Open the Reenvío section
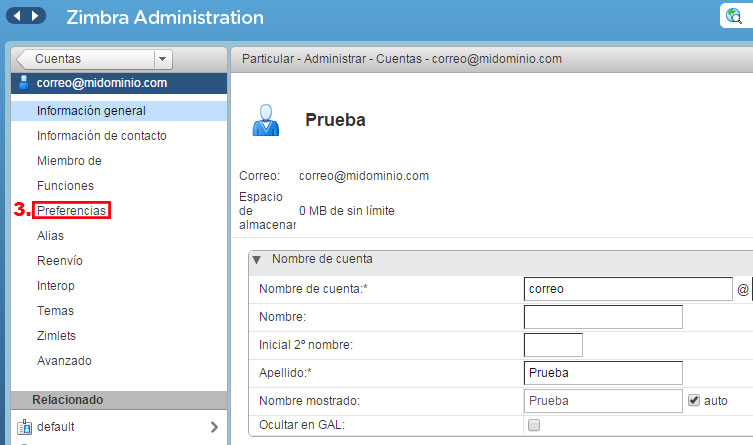Viewport: 753px width, 445px height. click(x=60, y=261)
